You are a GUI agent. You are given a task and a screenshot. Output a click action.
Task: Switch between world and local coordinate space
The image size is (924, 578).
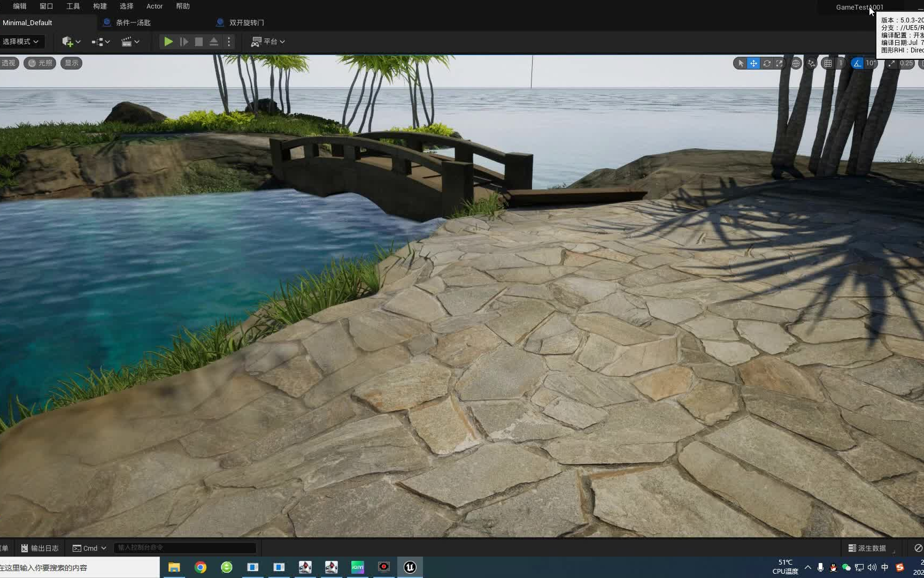(x=796, y=63)
